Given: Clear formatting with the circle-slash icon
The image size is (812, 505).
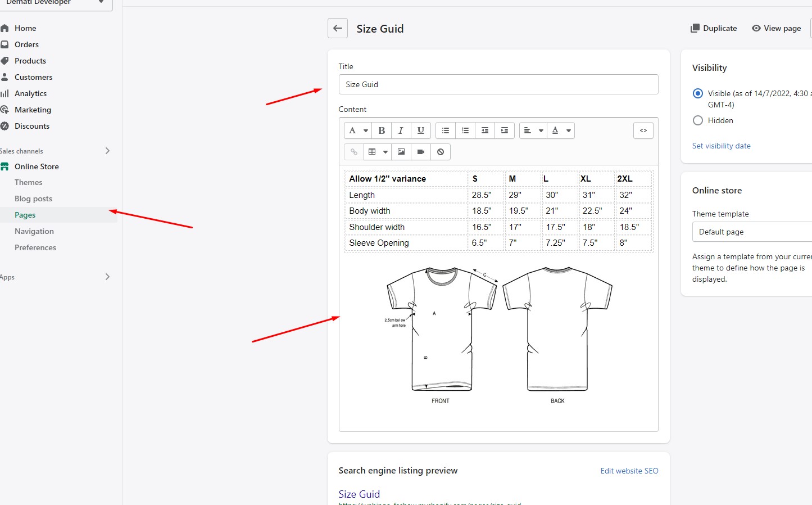Looking at the screenshot, I should (441, 152).
